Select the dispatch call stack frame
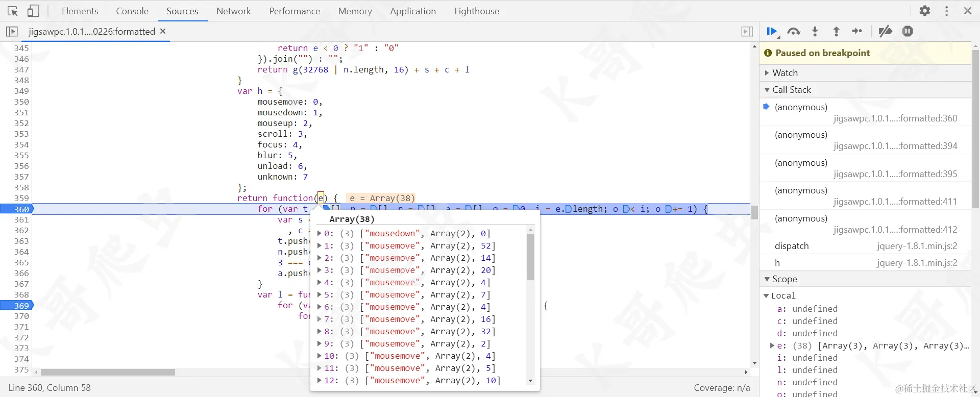 tap(866, 246)
